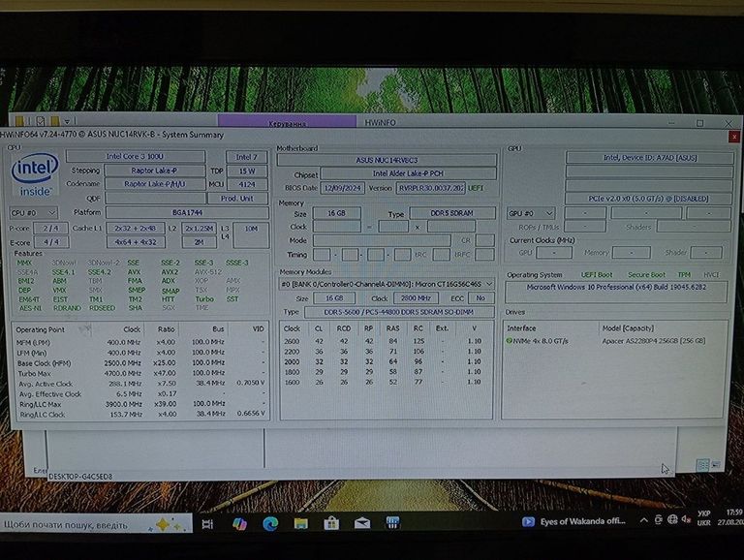The width and height of the screenshot is (744, 560).
Task: Click the Intel 7 technology field
Action: click(246, 157)
